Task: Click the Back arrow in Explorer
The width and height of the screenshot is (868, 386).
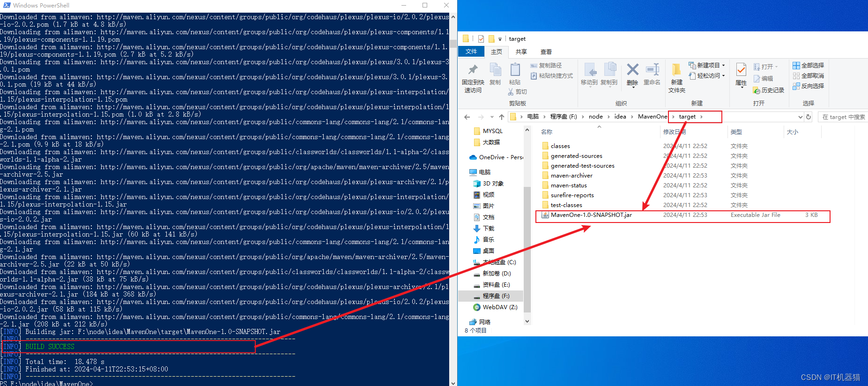Action: tap(467, 117)
